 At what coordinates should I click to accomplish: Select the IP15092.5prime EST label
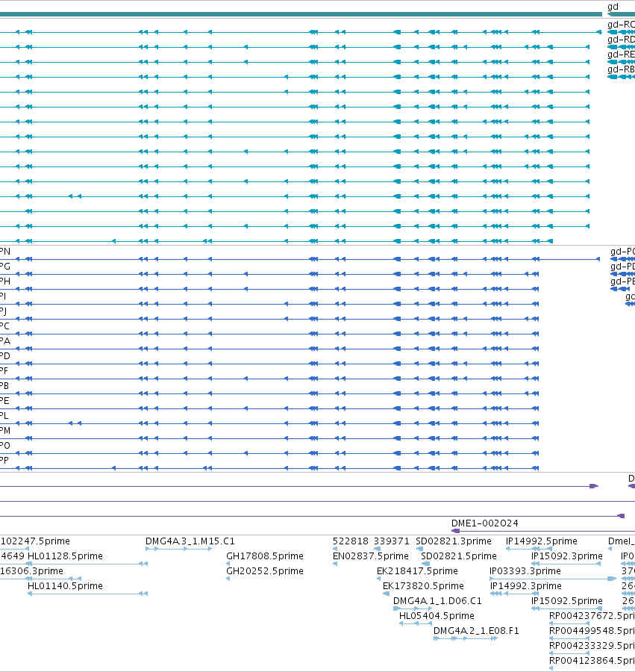tap(567, 601)
